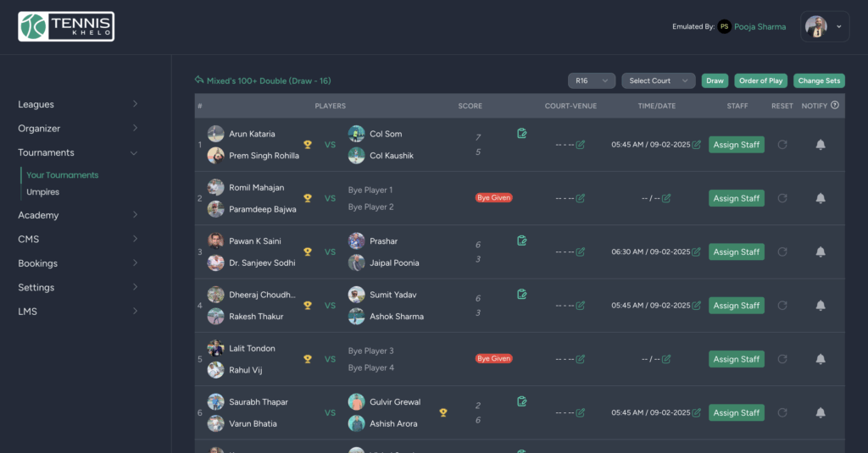Notify players of match 4 with bell

pyautogui.click(x=821, y=306)
